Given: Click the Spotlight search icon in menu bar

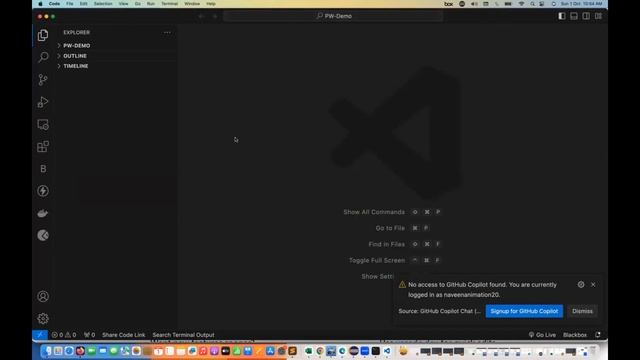Looking at the screenshot, I should (x=532, y=4).
